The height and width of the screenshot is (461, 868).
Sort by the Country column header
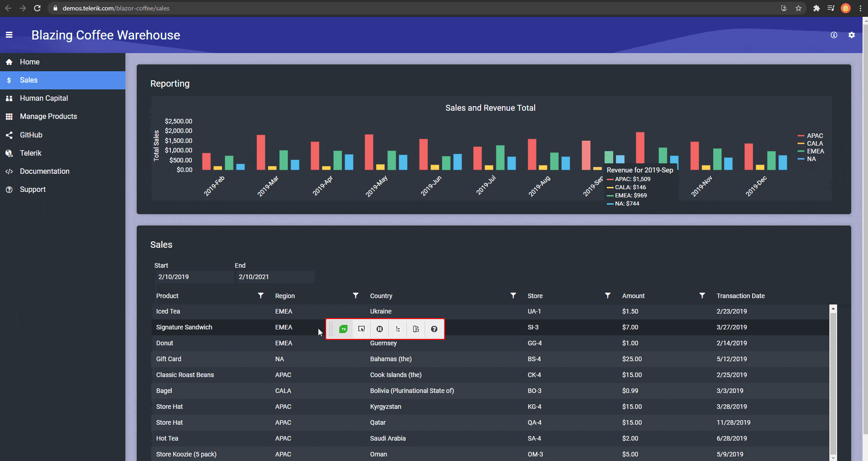[x=381, y=296]
